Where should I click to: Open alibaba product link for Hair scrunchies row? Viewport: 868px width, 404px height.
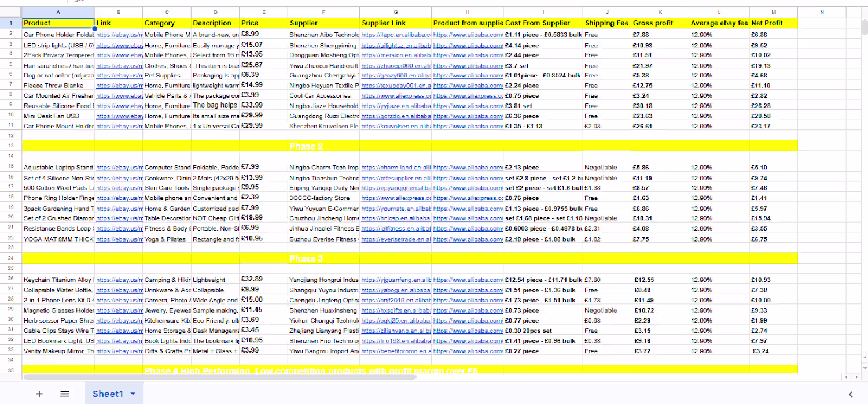tap(468, 65)
